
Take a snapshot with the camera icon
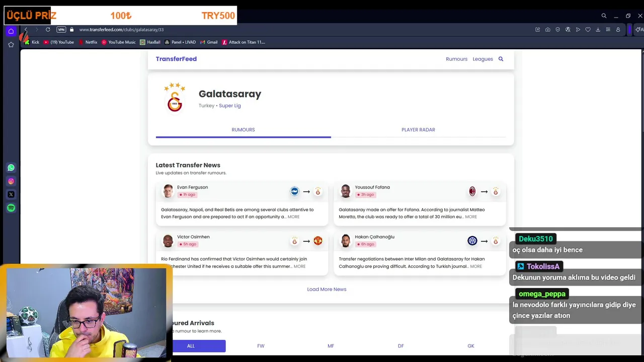coord(547,30)
